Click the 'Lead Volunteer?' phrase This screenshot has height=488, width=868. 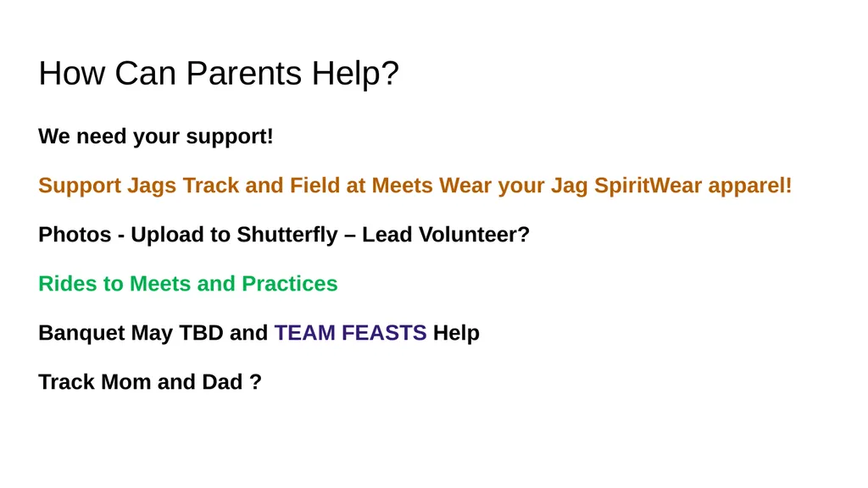pyautogui.click(x=446, y=235)
